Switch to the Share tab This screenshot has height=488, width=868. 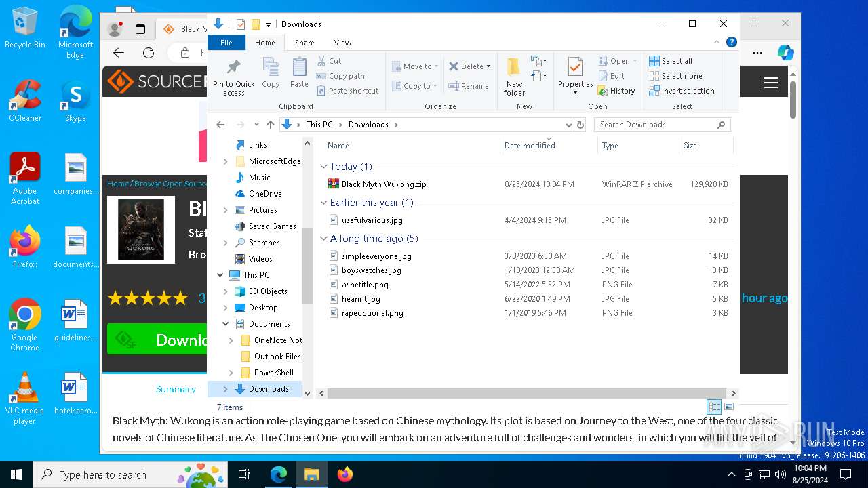coord(304,43)
